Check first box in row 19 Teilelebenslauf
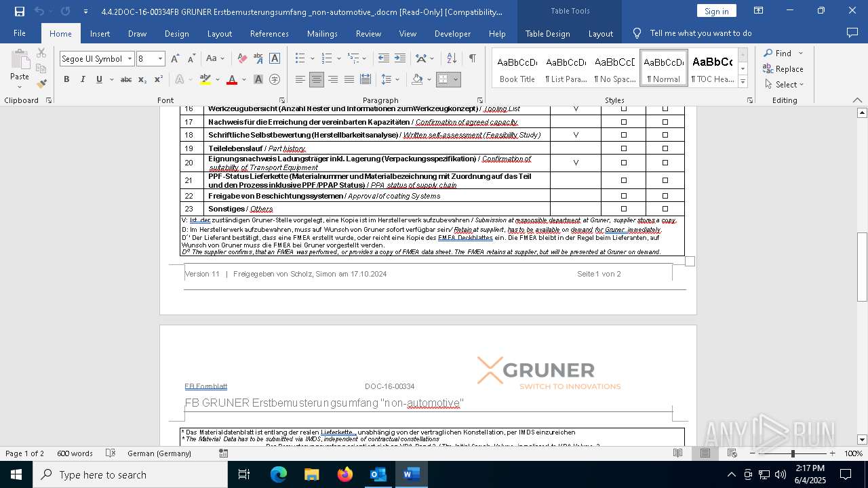868x488 pixels. (624, 148)
